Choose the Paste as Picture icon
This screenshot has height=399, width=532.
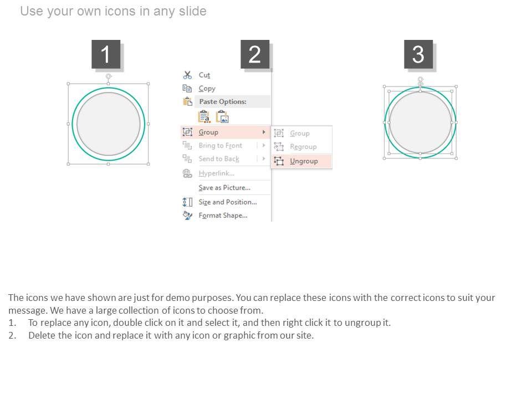tap(222, 117)
